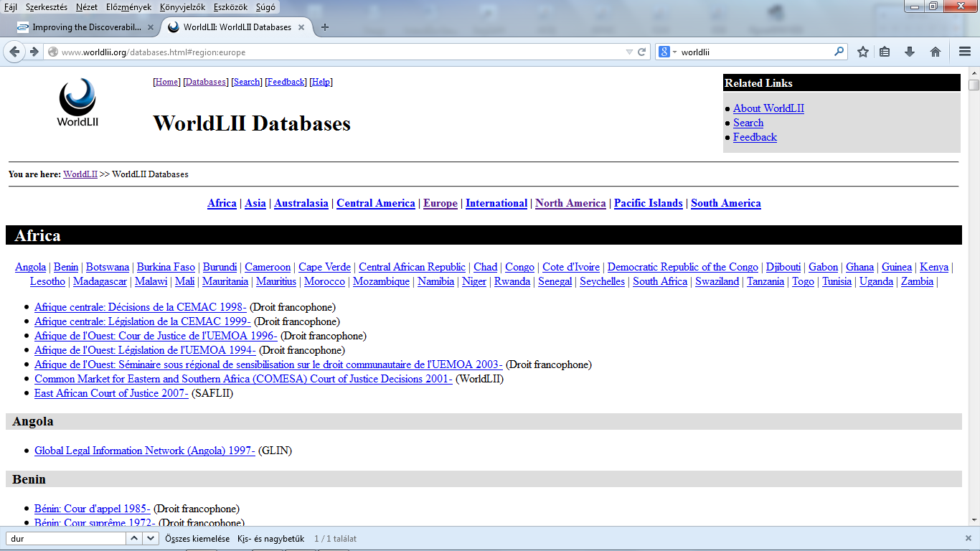
Task: Open the hamburger menu icon
Action: pos(964,52)
